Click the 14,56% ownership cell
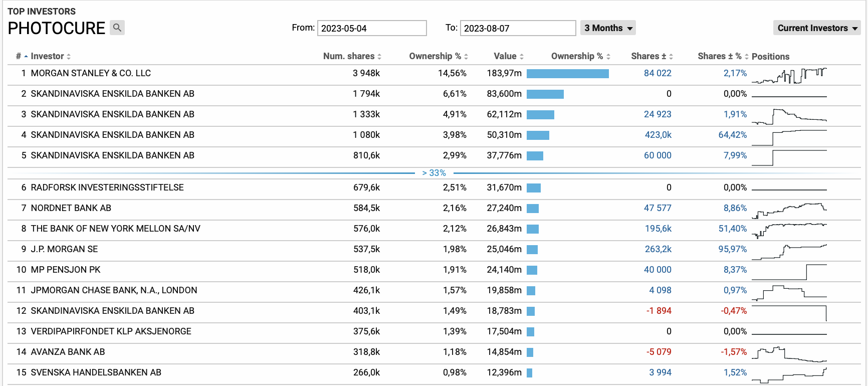The height and width of the screenshot is (386, 868). tap(452, 73)
